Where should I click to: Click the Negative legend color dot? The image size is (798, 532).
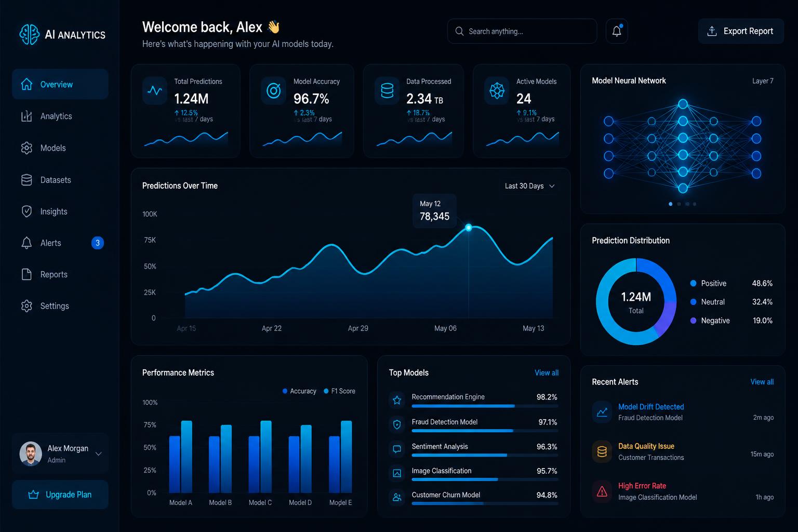pos(693,321)
